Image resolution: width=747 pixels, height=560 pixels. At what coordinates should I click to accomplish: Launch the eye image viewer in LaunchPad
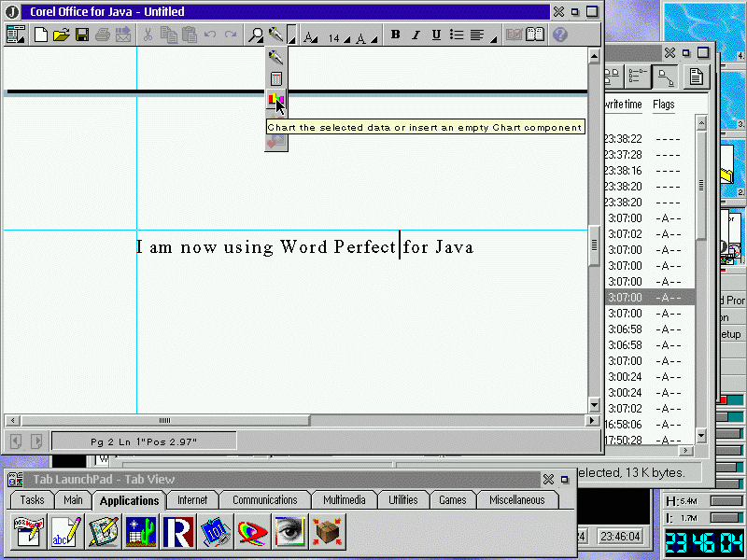(289, 531)
